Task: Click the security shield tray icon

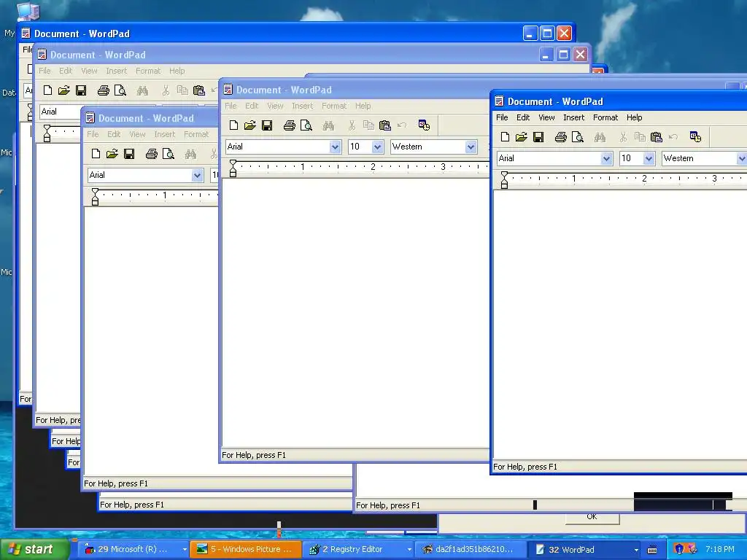Action: tap(679, 549)
